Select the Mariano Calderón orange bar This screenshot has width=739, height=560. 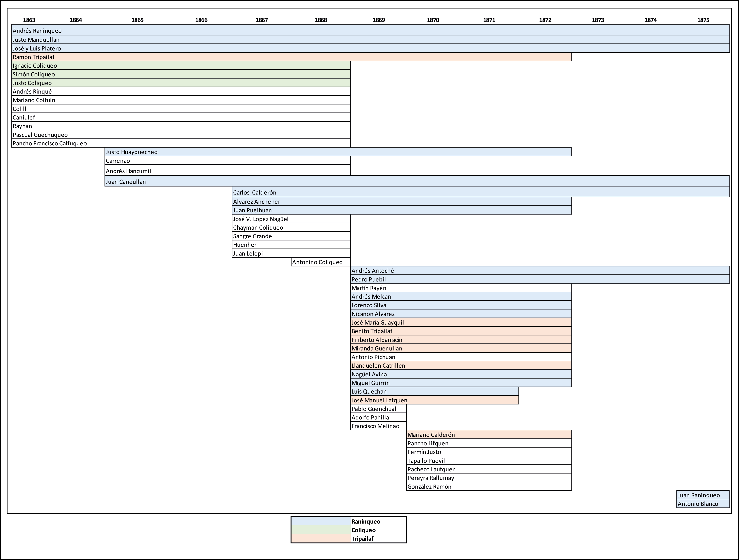(489, 434)
